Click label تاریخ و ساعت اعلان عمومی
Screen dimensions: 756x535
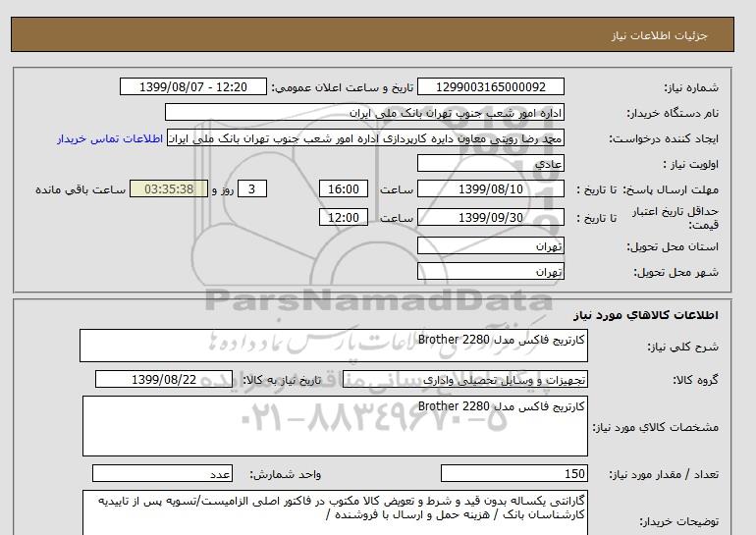343,87
